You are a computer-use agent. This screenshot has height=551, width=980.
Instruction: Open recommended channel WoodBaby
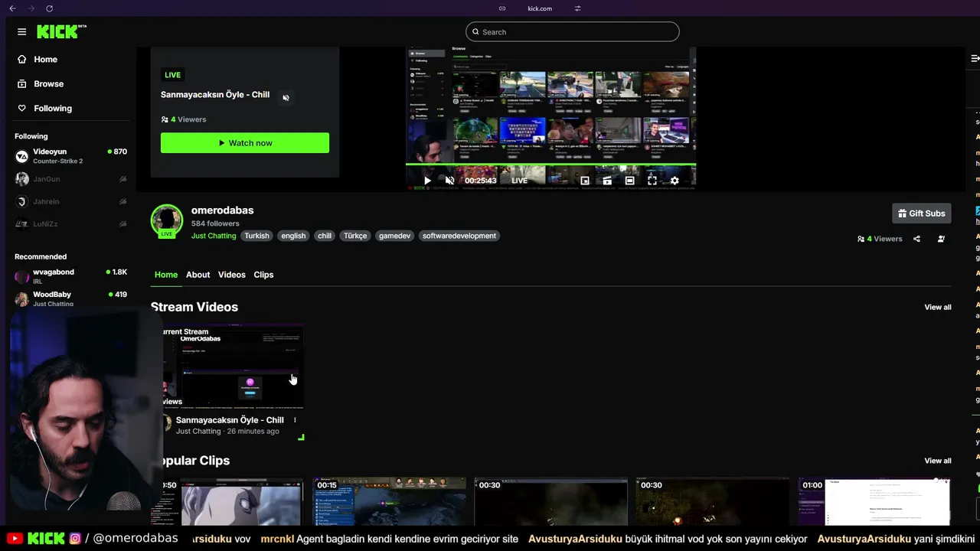point(70,298)
